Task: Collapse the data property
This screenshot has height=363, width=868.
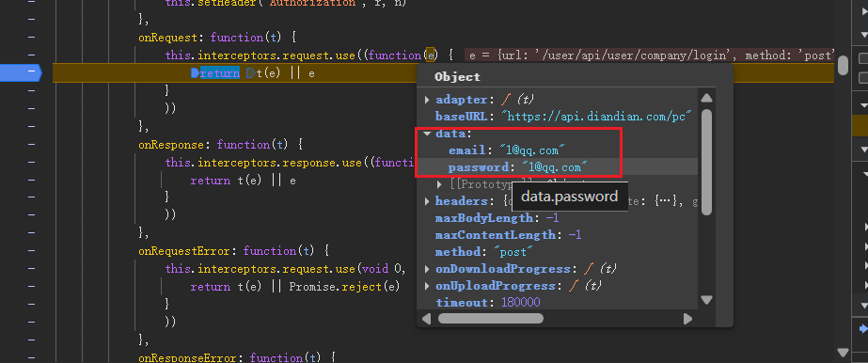Action: coord(427,134)
